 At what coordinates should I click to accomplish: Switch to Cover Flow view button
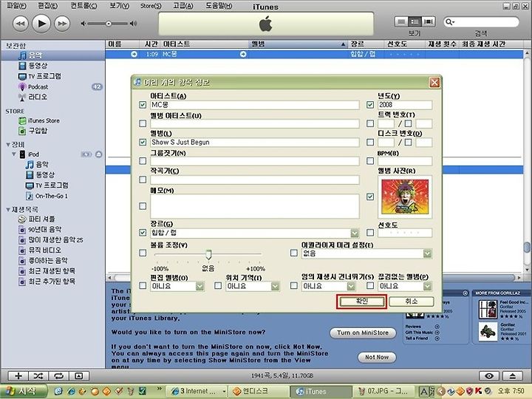tap(429, 21)
